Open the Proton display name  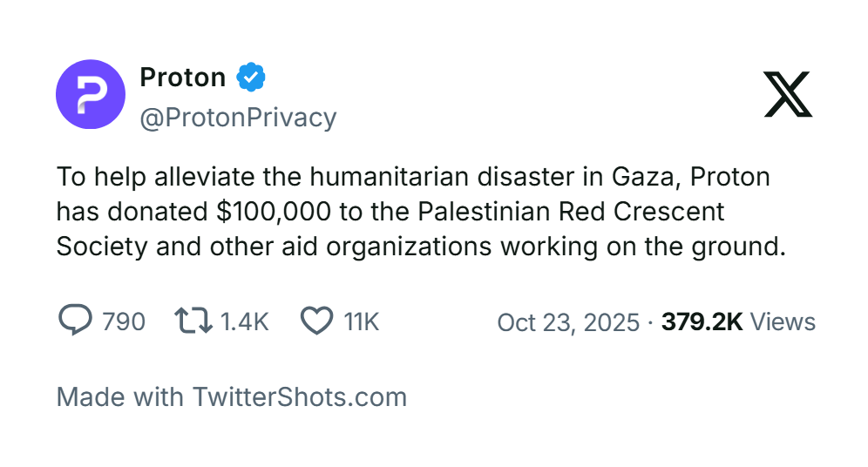183,78
